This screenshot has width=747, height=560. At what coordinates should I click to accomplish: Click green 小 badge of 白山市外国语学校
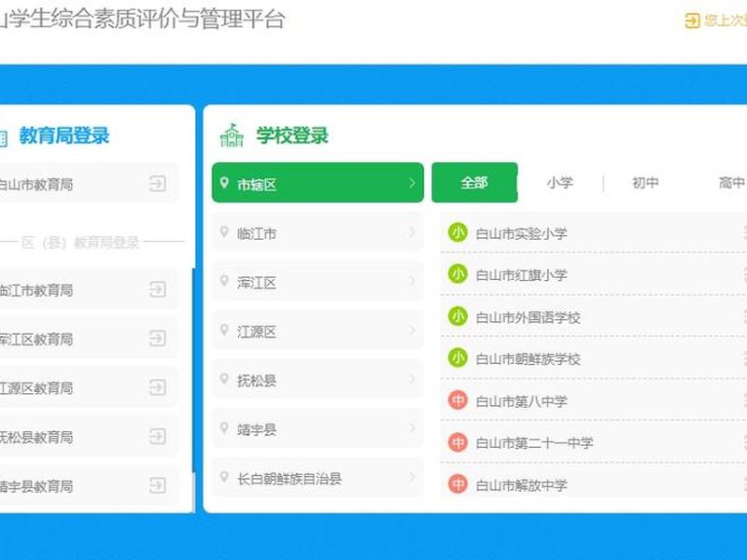point(458,316)
